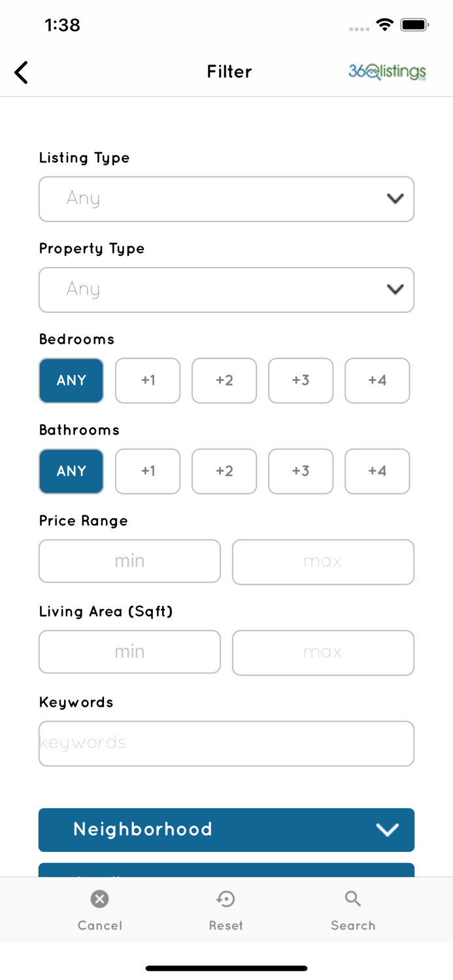Click the keywords text field
Screen dimensions: 453x980
click(x=227, y=743)
